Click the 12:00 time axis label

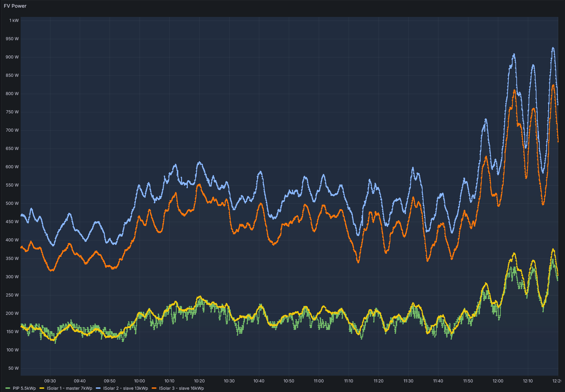tap(498, 381)
